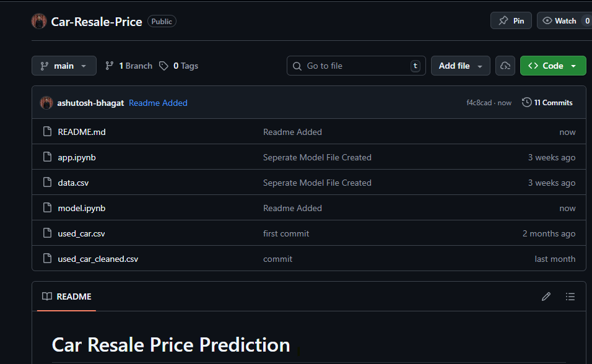The height and width of the screenshot is (364, 592).
Task: Open the used_car_cleaned.csv file
Action: (98, 259)
